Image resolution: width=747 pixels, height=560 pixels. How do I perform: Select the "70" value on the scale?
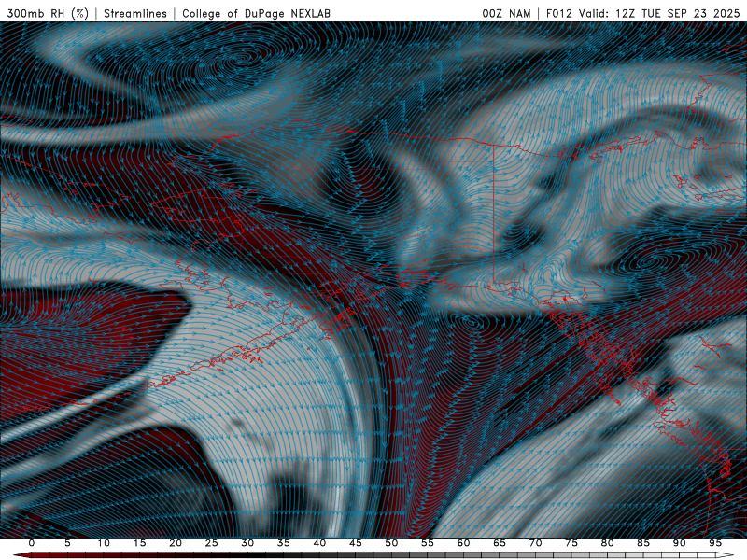pos(535,543)
